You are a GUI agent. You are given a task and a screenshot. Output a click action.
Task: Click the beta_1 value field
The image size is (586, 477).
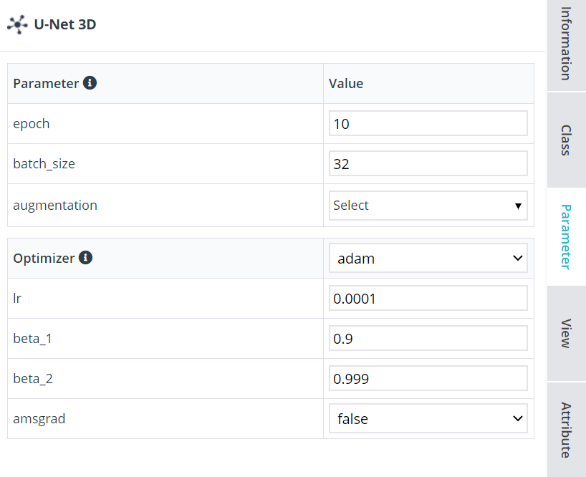tap(428, 338)
